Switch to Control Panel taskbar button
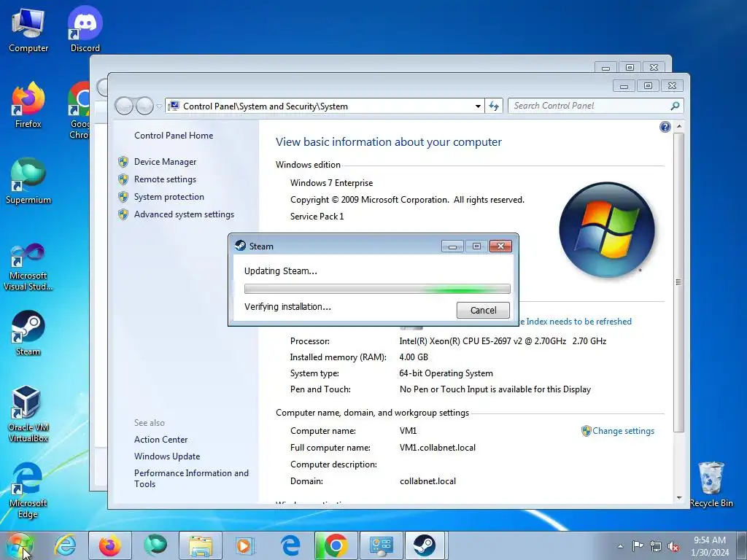Image resolution: width=747 pixels, height=560 pixels. (x=381, y=545)
